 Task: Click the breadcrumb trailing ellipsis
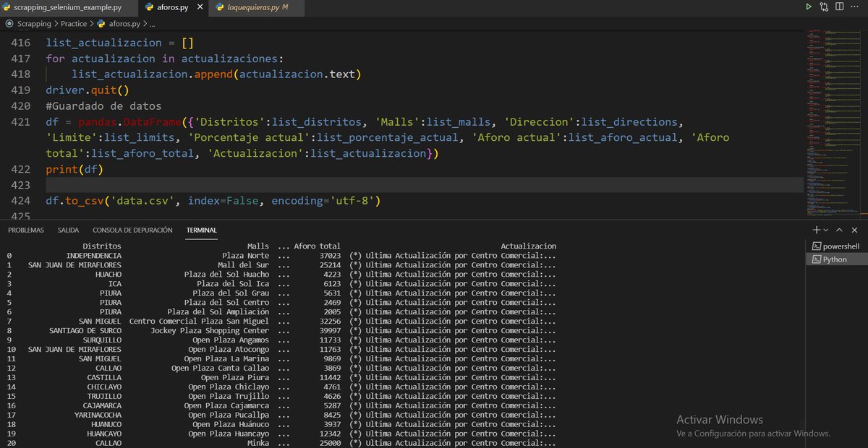(x=152, y=24)
